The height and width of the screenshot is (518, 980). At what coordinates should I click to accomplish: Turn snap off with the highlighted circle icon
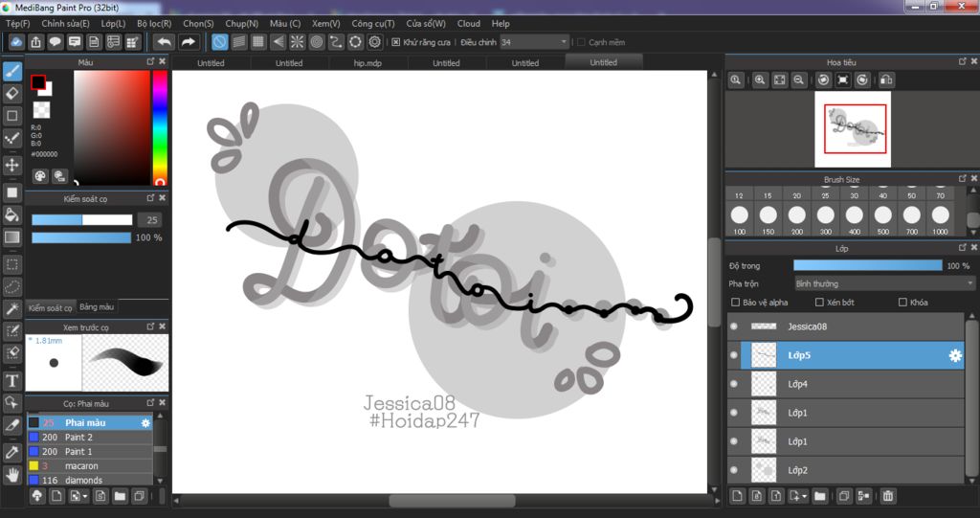click(x=219, y=42)
